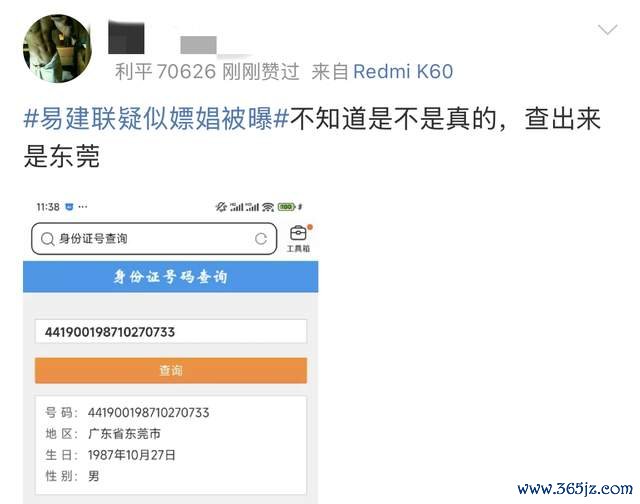
Task: Tap the 11:38 clock in status bar
Action: pos(48,207)
